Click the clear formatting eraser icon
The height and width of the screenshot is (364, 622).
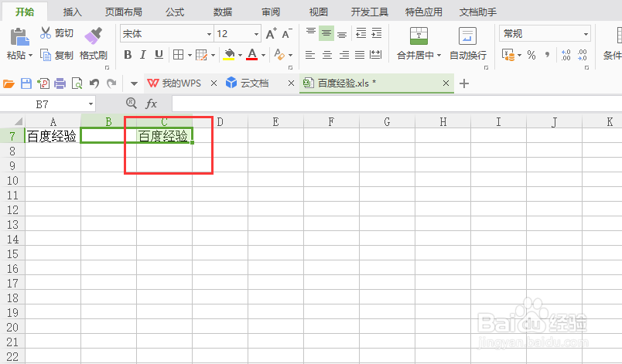[x=279, y=55]
